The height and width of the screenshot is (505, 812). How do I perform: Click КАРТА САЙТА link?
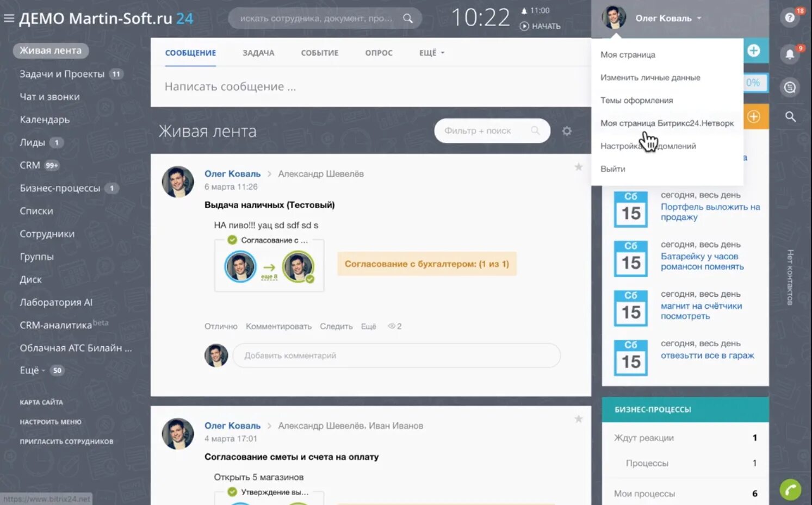pyautogui.click(x=41, y=402)
